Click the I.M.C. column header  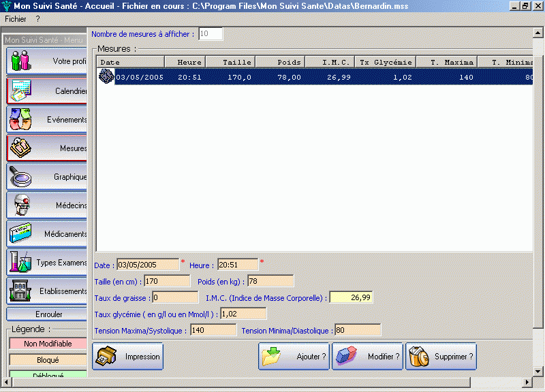click(x=330, y=62)
